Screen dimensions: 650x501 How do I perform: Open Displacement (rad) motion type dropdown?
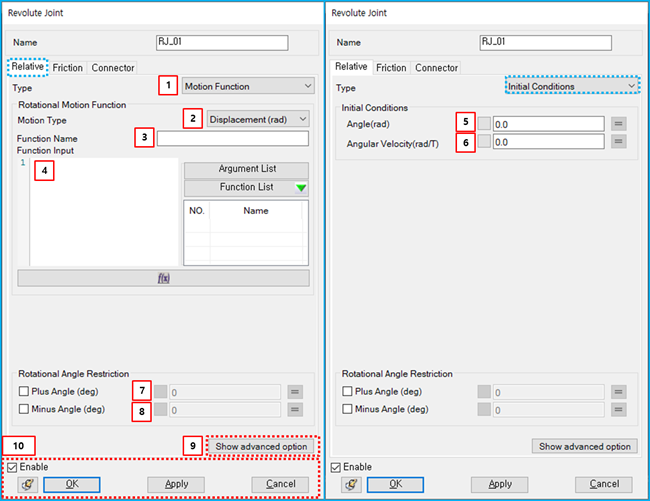tap(258, 119)
